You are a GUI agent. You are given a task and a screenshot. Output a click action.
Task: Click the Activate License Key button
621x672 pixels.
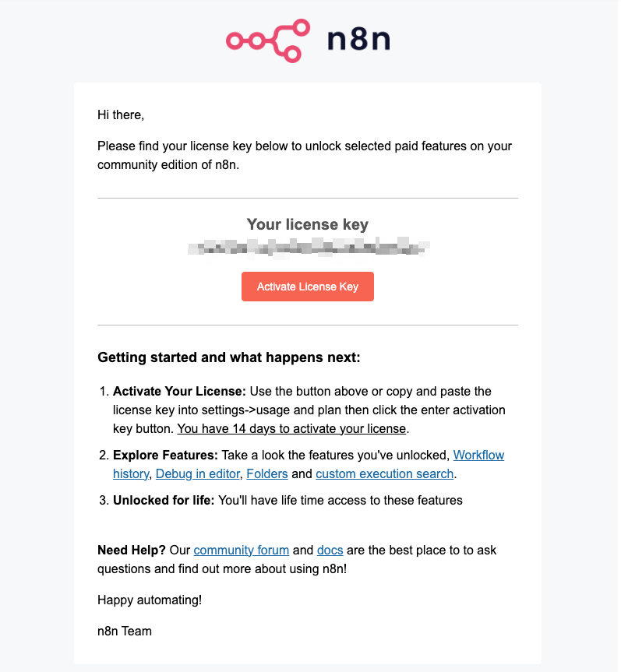[x=308, y=287]
